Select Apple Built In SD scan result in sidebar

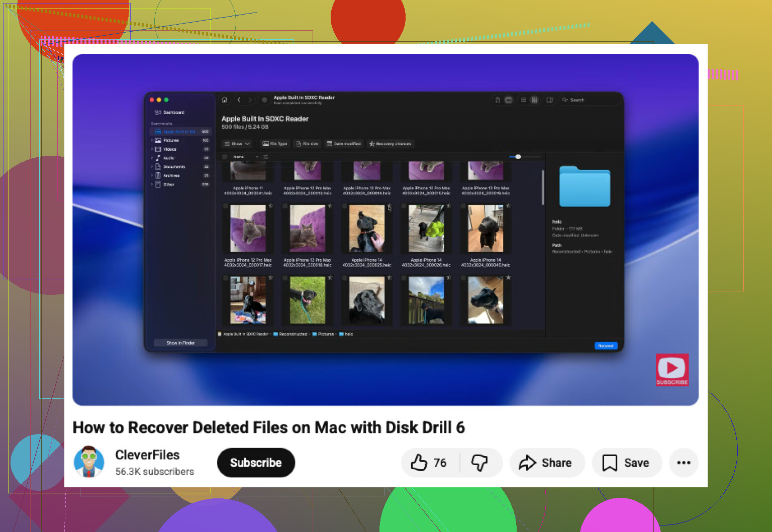[180, 132]
